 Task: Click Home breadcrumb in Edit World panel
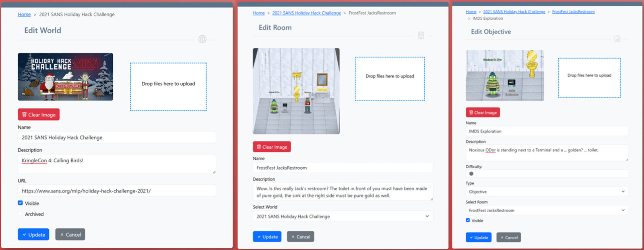[24, 14]
